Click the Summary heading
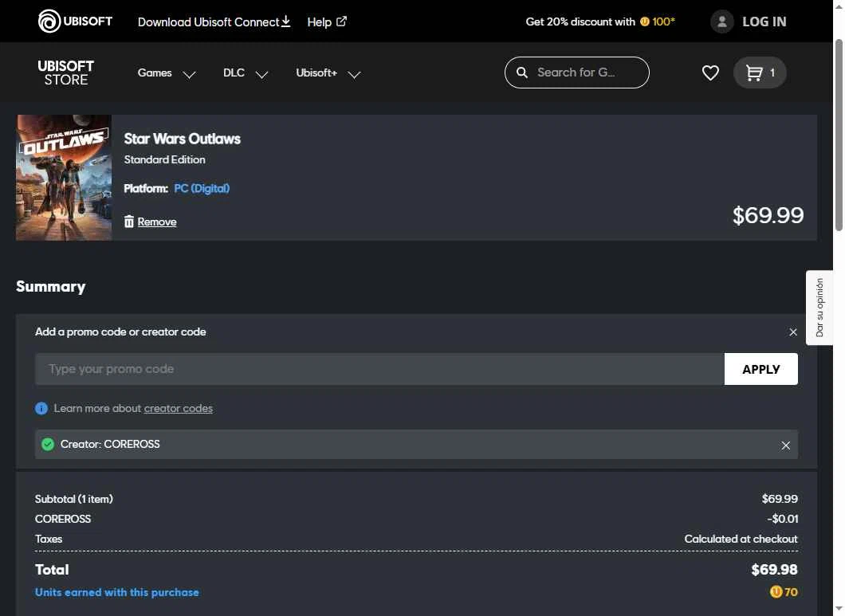 51,286
